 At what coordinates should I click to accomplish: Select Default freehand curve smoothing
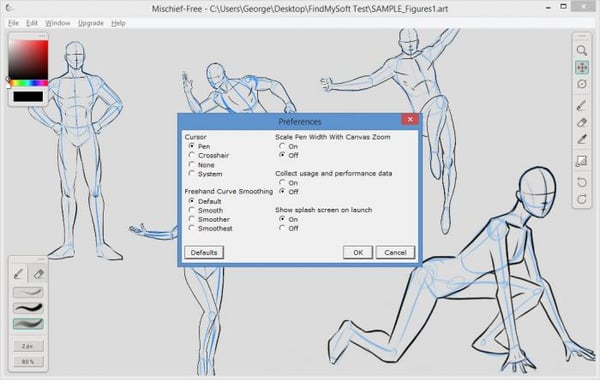[205, 201]
